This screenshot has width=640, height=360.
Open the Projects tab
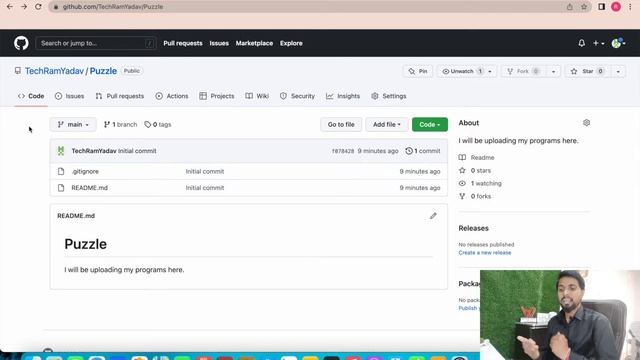click(x=217, y=96)
